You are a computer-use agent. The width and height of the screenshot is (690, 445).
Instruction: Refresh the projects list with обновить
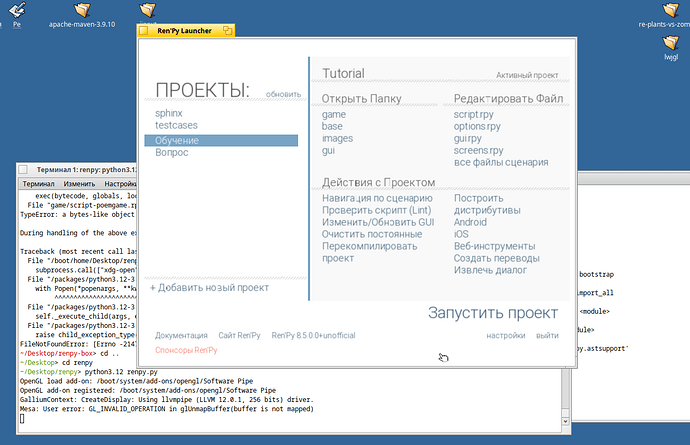click(283, 94)
